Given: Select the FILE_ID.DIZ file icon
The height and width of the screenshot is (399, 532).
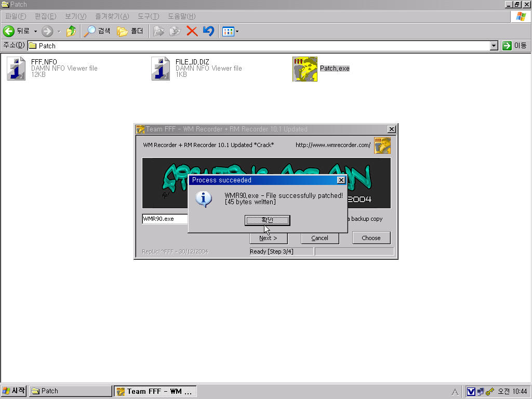Looking at the screenshot, I should [x=161, y=69].
